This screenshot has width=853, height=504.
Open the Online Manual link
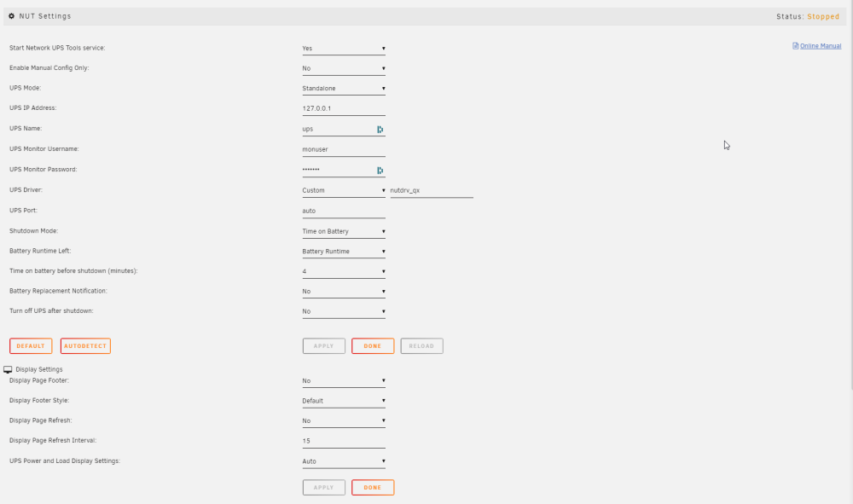pos(821,46)
